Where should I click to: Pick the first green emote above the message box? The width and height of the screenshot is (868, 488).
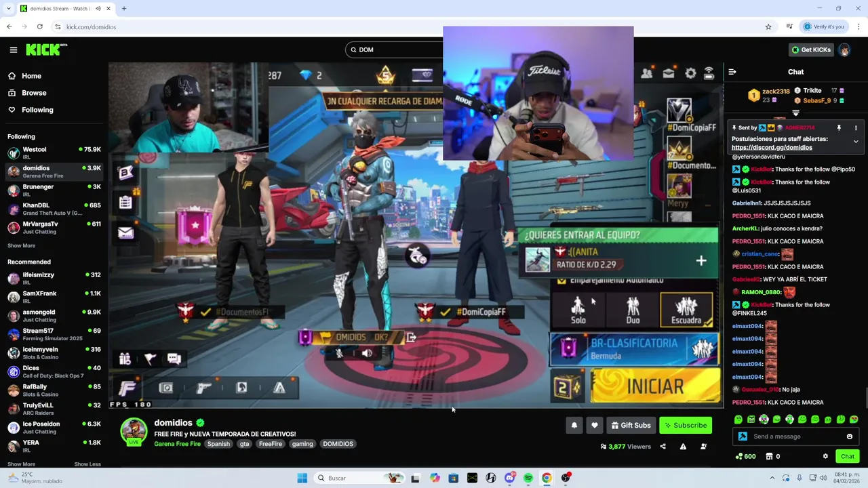pos(738,420)
